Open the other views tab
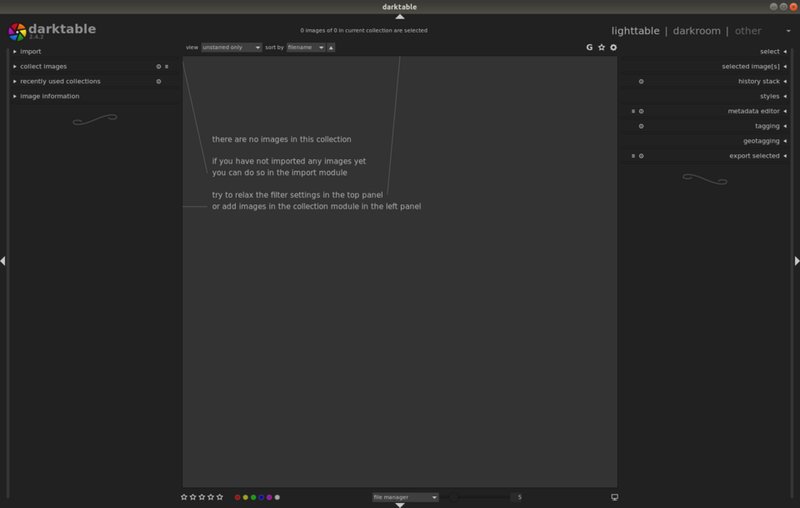 pos(747,31)
